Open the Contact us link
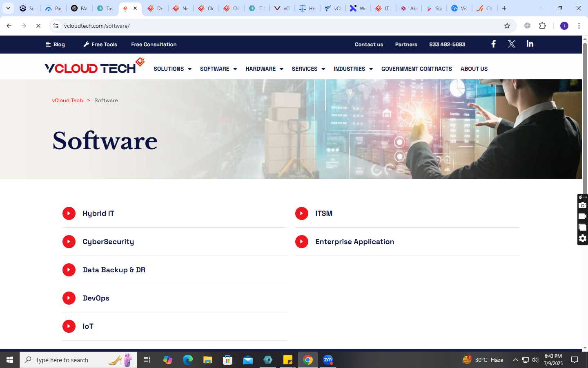 pos(369,44)
